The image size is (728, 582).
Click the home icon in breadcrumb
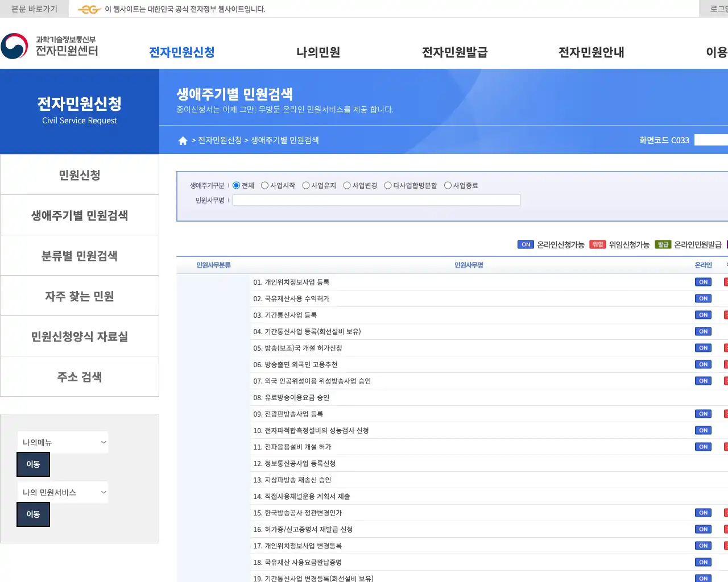point(183,140)
